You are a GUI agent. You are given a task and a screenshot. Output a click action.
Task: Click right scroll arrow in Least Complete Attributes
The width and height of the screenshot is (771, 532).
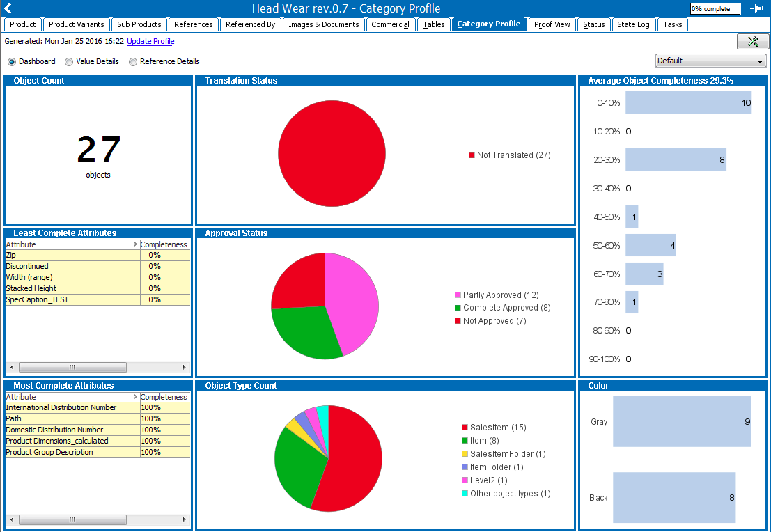tap(185, 367)
